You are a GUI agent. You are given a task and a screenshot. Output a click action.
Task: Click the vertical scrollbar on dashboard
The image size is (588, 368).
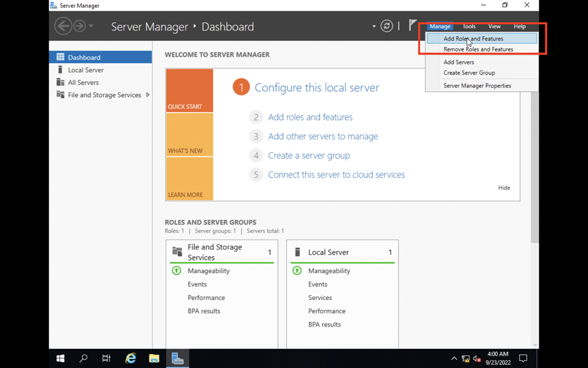point(535,180)
